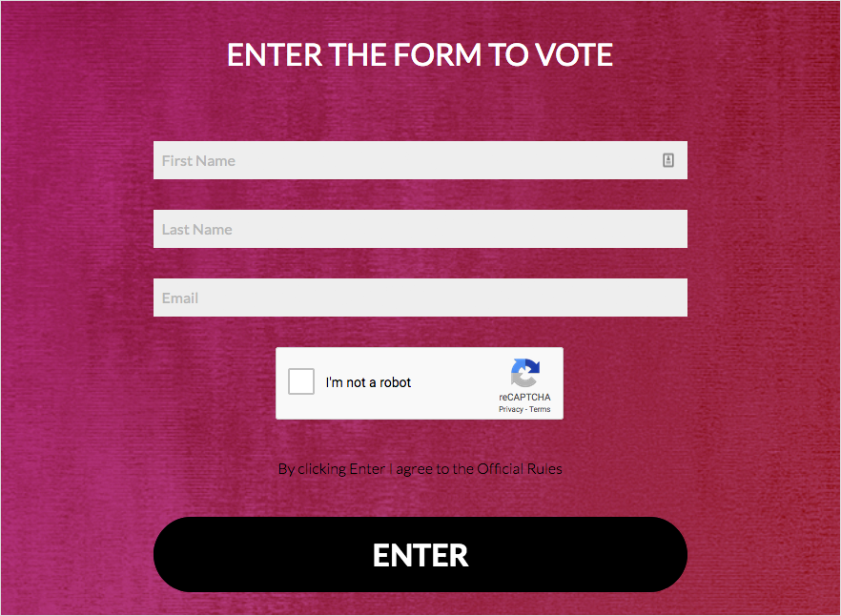Click the "reCAPTCHA" text under the logo

pyautogui.click(x=524, y=398)
